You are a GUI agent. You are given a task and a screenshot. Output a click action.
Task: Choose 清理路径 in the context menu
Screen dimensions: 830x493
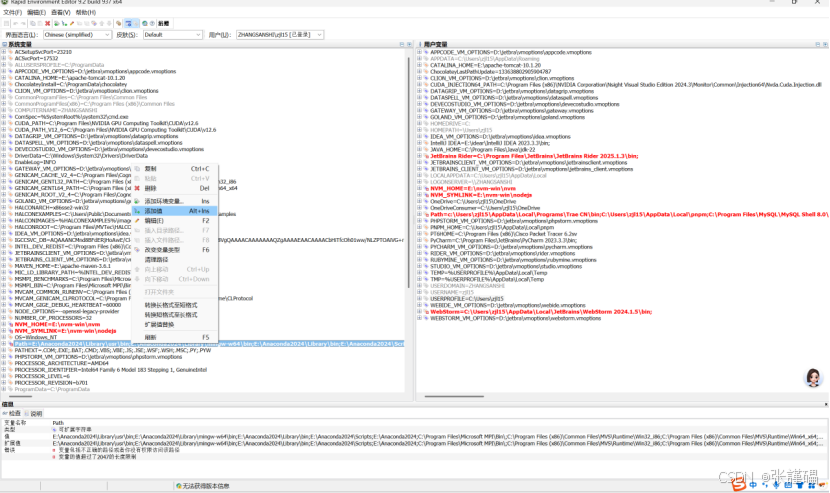pos(175,259)
